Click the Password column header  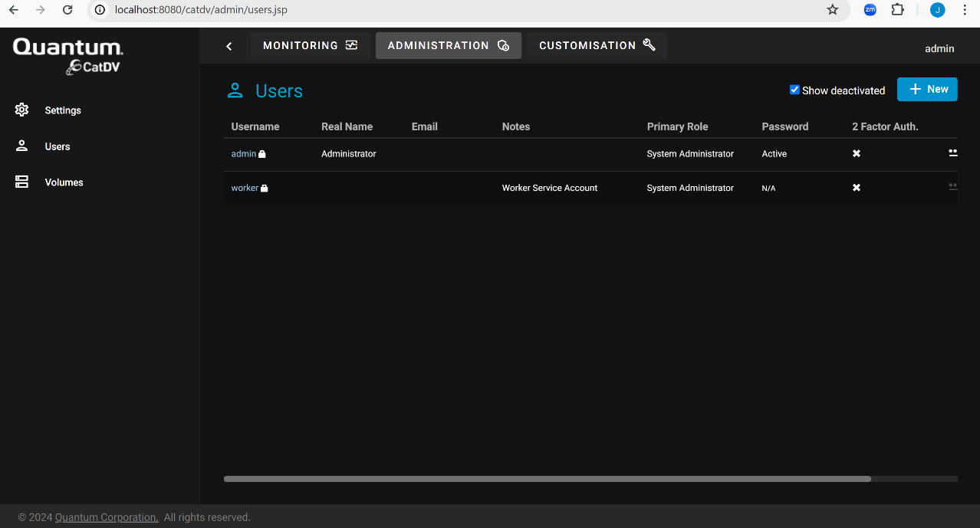785,126
